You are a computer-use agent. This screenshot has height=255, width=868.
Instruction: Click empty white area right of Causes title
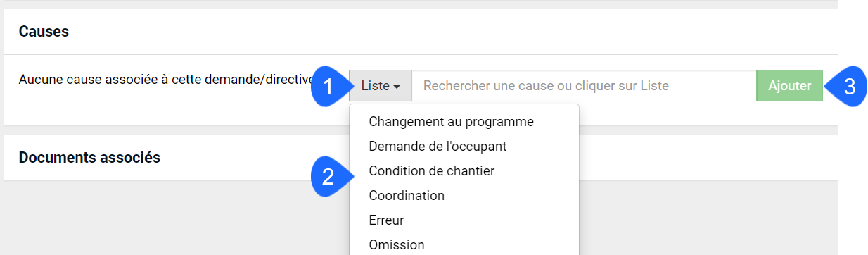[450, 32]
